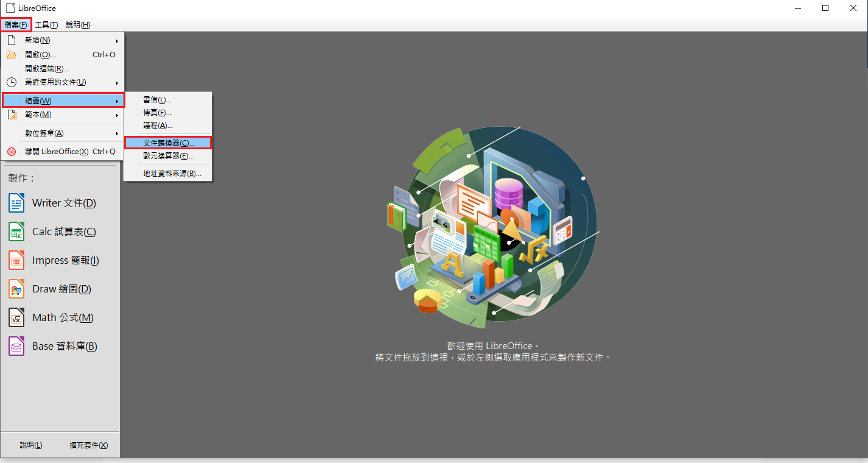Select 文件轉換器 from the wizard submenu
Image resolution: width=868 pixels, height=463 pixels.
tap(169, 143)
